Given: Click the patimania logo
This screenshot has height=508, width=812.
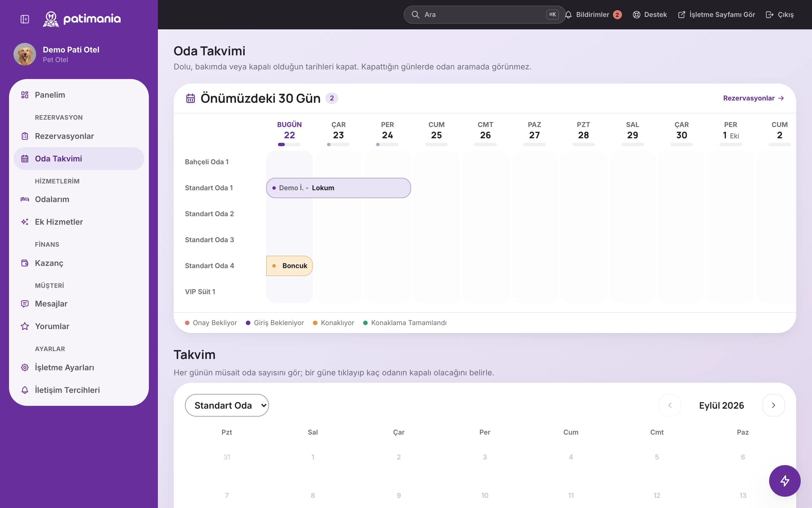Looking at the screenshot, I should point(82,19).
